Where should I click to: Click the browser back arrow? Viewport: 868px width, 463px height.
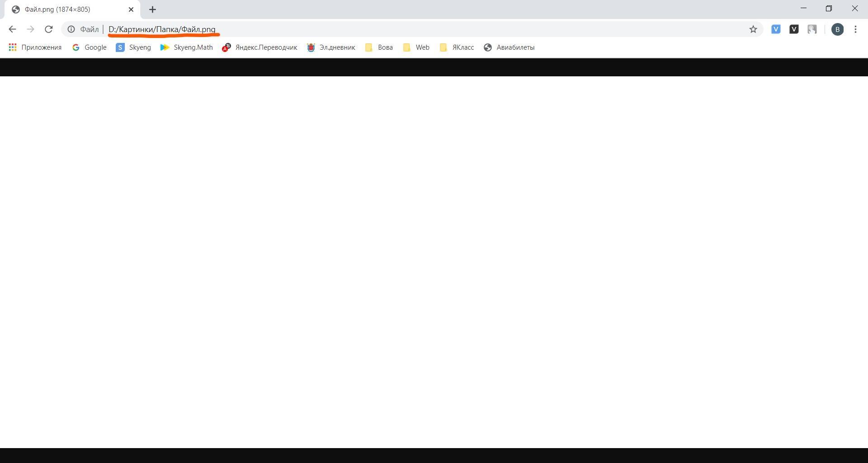[x=12, y=29]
